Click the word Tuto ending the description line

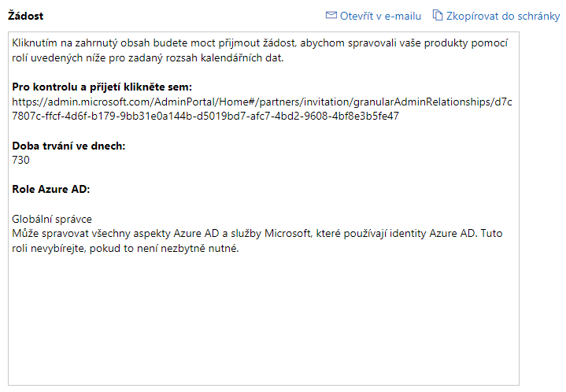point(491,234)
